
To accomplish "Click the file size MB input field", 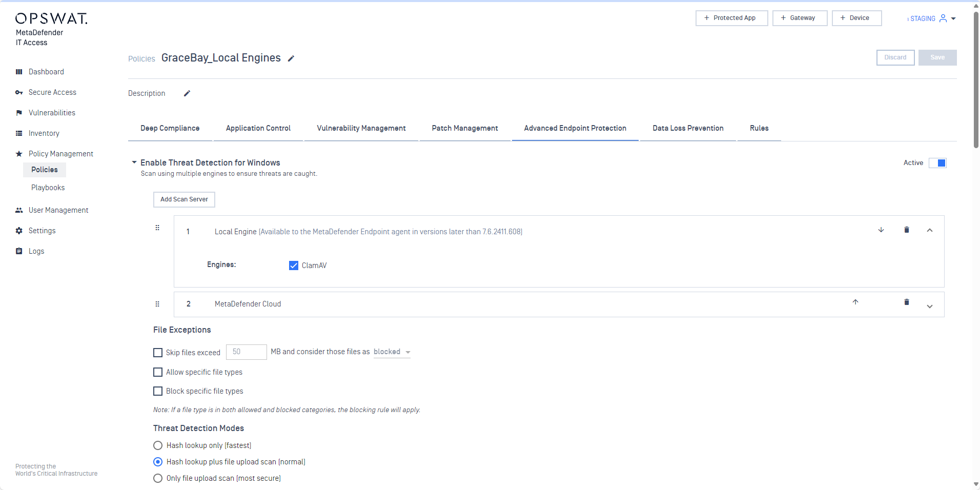I will tap(247, 352).
